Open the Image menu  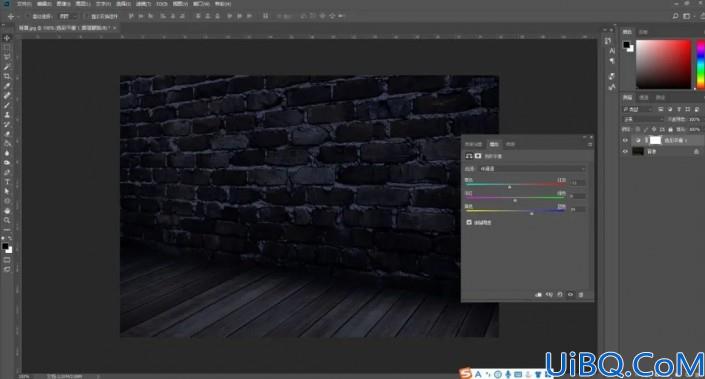[x=63, y=4]
